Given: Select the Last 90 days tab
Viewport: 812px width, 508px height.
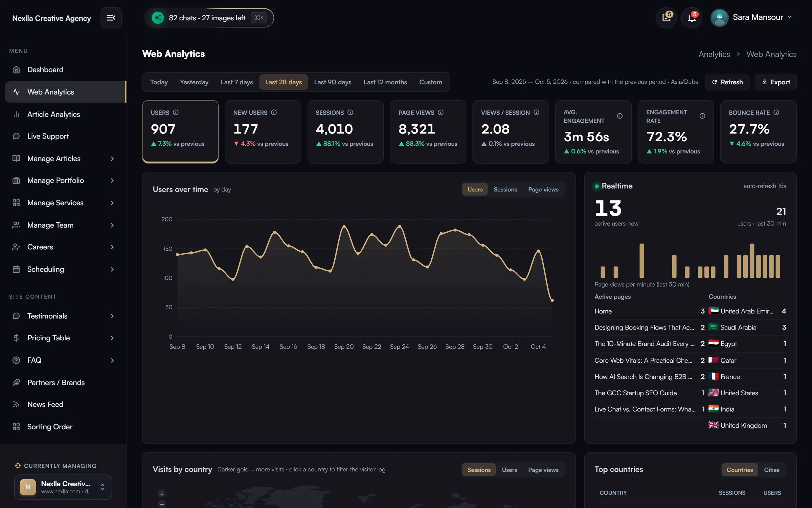Looking at the screenshot, I should pos(333,82).
